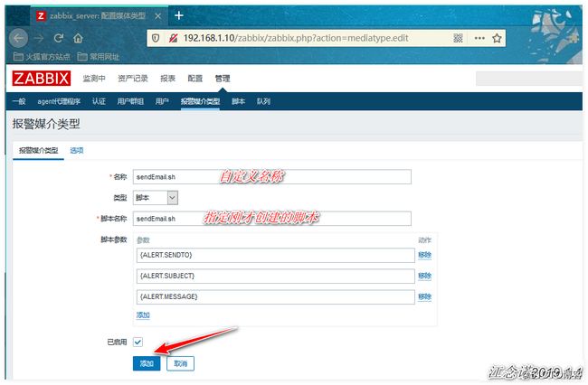Image resolution: width=588 pixels, height=385 pixels.
Task: Remove the {ALERT.MESSAGE} parameter row
Action: point(424,296)
